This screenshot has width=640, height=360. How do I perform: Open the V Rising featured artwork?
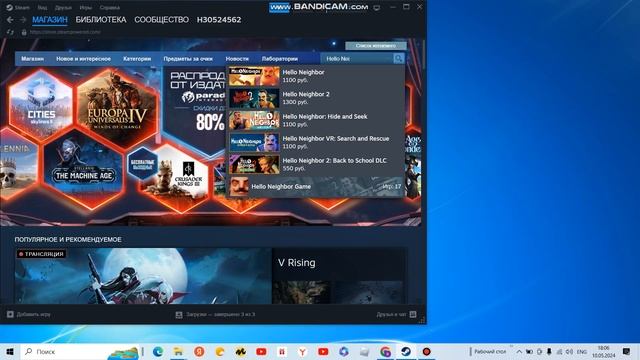(x=143, y=276)
